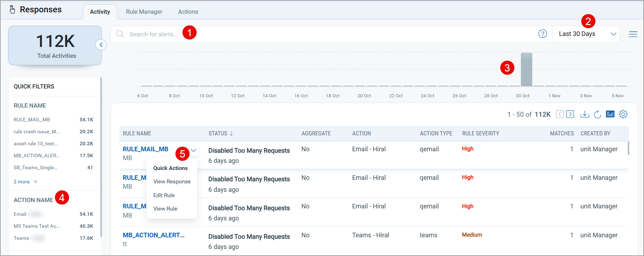This screenshot has height=256, width=644.
Task: Filter by RULE_MAIL_MB quick filter
Action: (32, 120)
